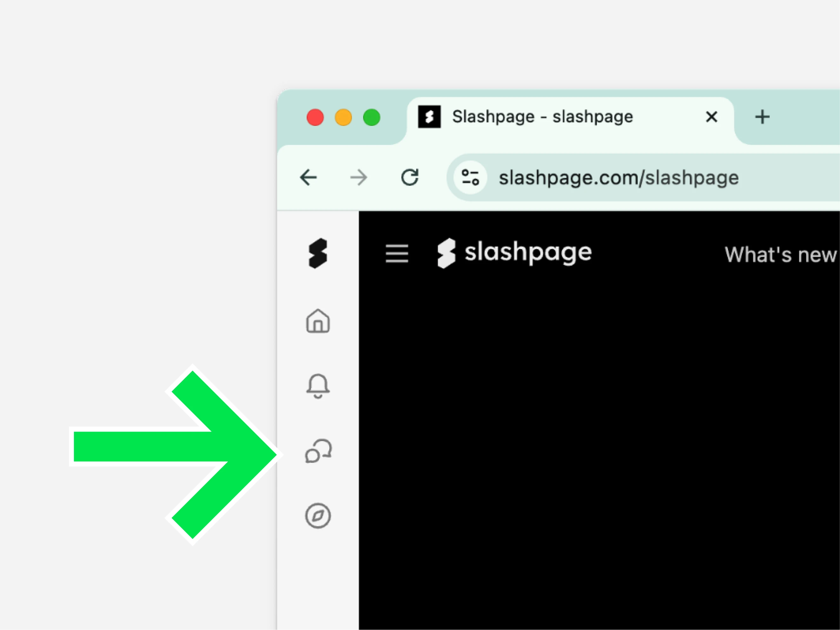The width and height of the screenshot is (840, 630).
Task: Open notifications bell in the sidebar
Action: [x=318, y=386]
